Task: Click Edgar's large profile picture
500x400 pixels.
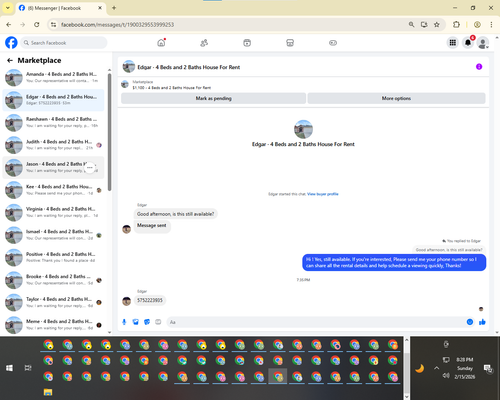Action: coord(303,129)
